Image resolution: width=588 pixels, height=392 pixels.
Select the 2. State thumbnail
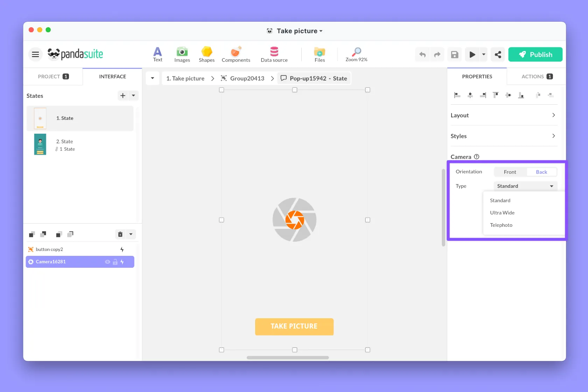[40, 144]
